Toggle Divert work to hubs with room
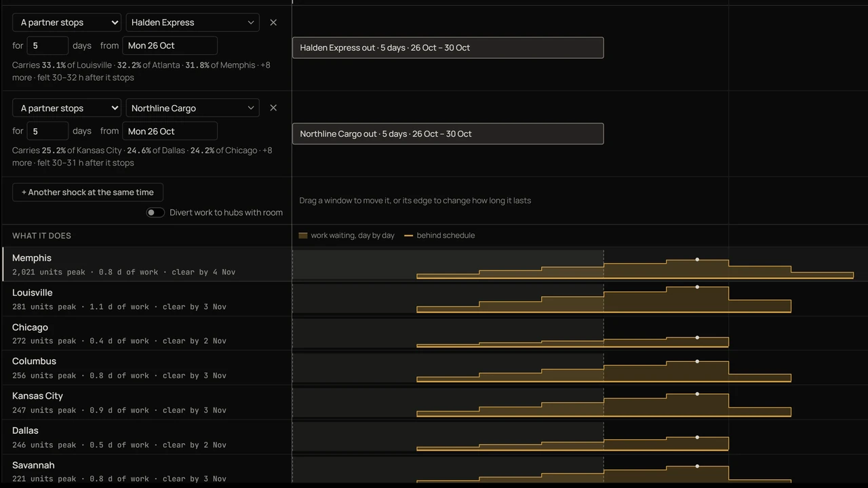This screenshot has height=488, width=868. click(x=155, y=213)
